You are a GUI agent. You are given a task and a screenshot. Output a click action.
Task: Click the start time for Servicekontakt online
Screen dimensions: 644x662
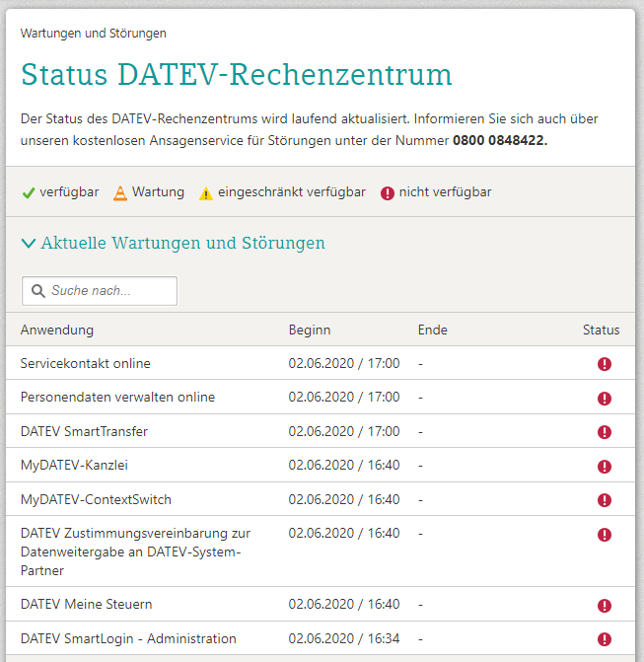pyautogui.click(x=344, y=363)
